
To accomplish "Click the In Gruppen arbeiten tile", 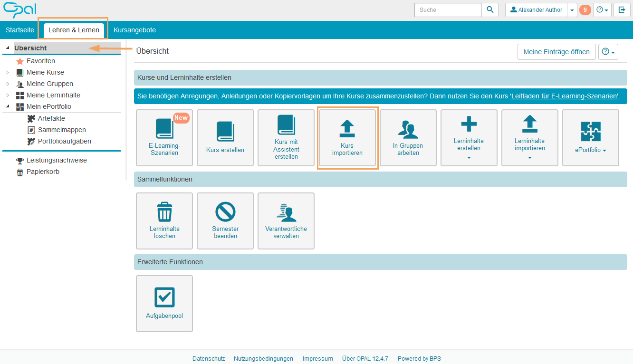I will pyautogui.click(x=408, y=138).
